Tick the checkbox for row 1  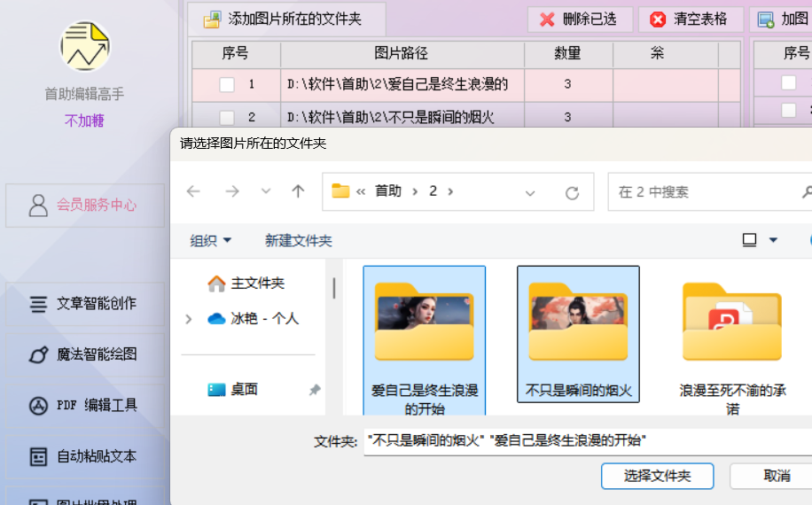(227, 85)
